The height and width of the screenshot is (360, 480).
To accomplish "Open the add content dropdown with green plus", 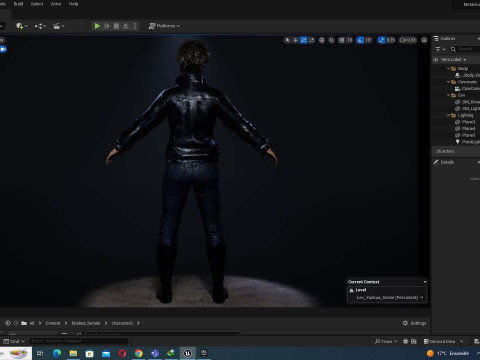I will (x=22, y=26).
